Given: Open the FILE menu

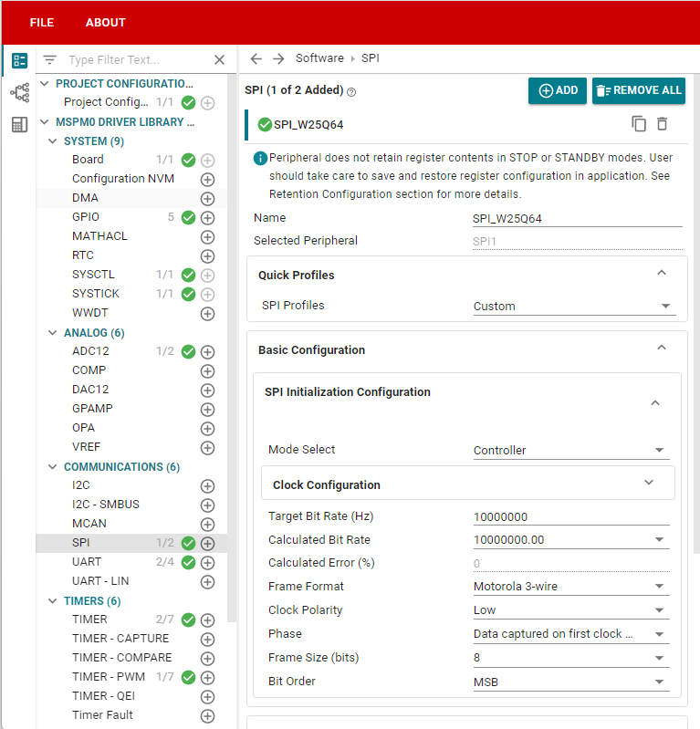Looking at the screenshot, I should pyautogui.click(x=42, y=22).
